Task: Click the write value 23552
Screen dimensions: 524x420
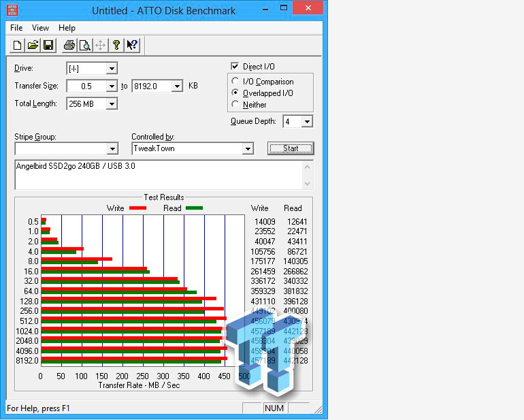Action: [265, 231]
